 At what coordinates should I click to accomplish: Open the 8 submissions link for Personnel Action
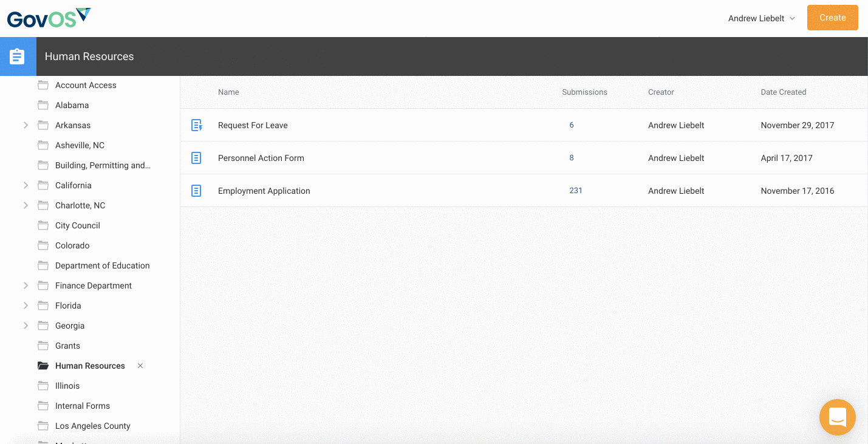(572, 158)
